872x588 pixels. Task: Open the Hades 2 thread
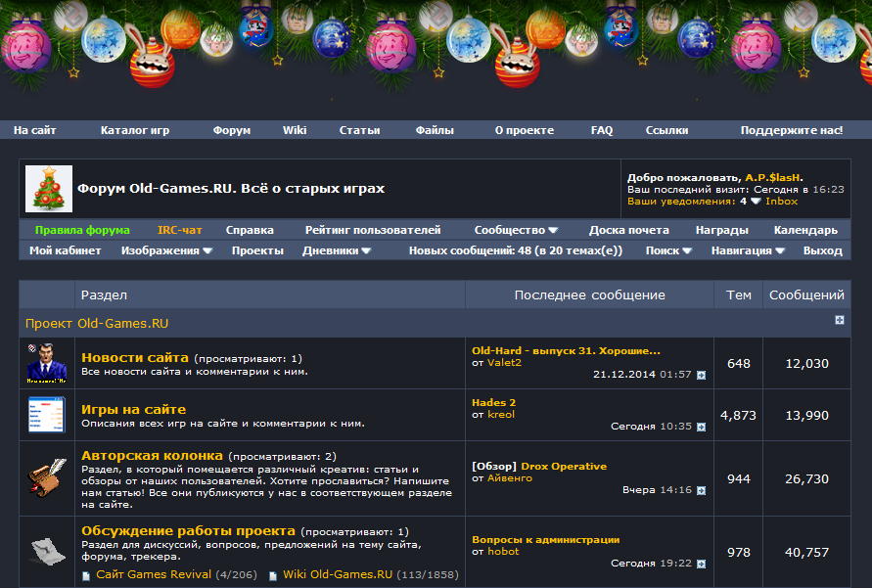click(x=494, y=402)
